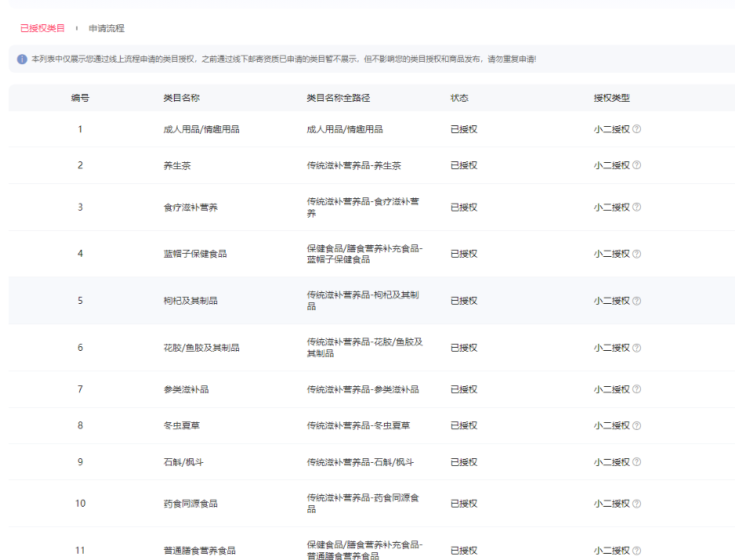The width and height of the screenshot is (735, 560).
Task: Click help icon in 花胶/鱼胶及其制品 row
Action: coord(636,348)
